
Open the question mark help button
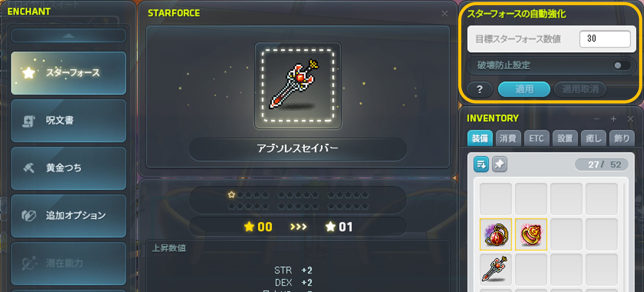(480, 89)
